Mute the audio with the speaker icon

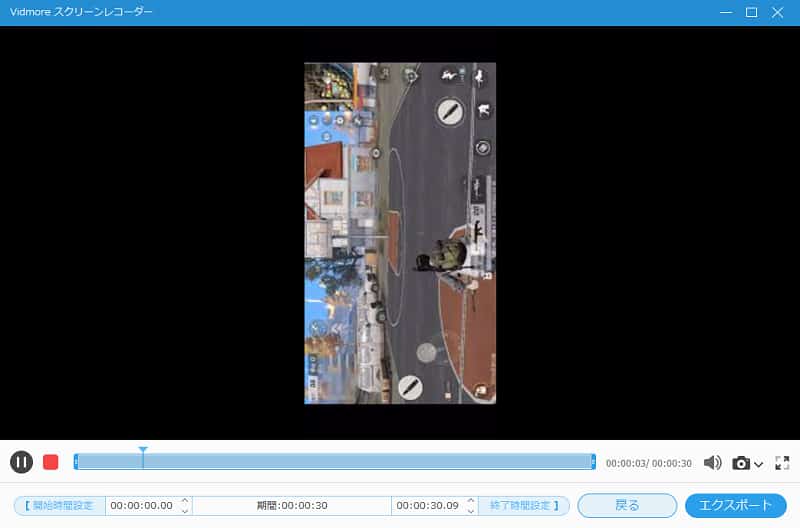(x=712, y=463)
